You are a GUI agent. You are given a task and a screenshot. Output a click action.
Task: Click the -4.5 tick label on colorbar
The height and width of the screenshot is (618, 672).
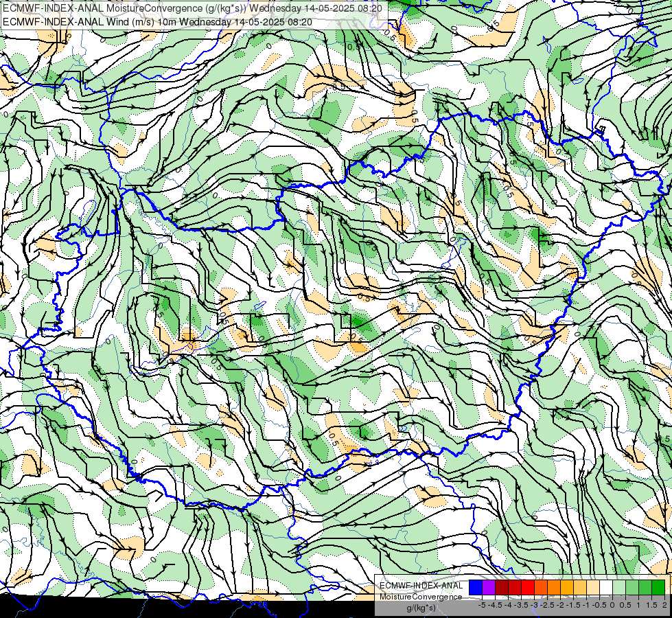click(x=495, y=605)
